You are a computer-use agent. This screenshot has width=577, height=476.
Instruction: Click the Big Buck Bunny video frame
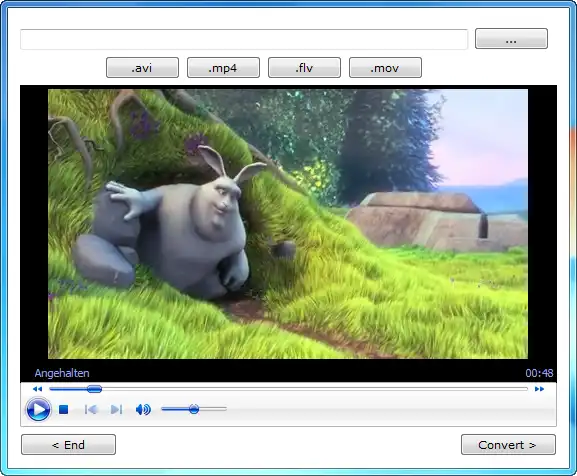pyautogui.click(x=288, y=224)
